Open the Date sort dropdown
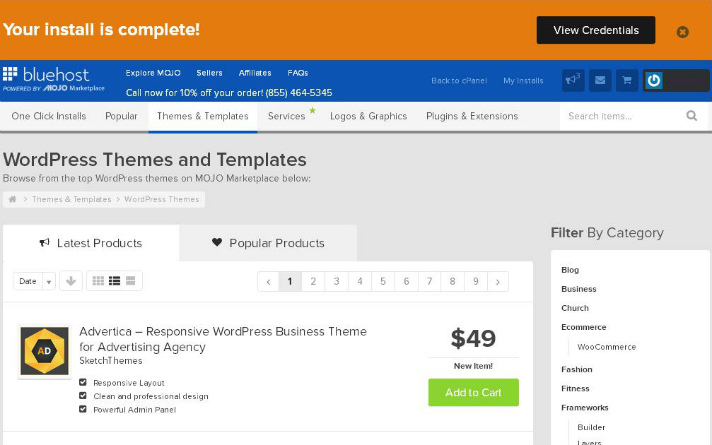The height and width of the screenshot is (445, 712). (x=34, y=281)
